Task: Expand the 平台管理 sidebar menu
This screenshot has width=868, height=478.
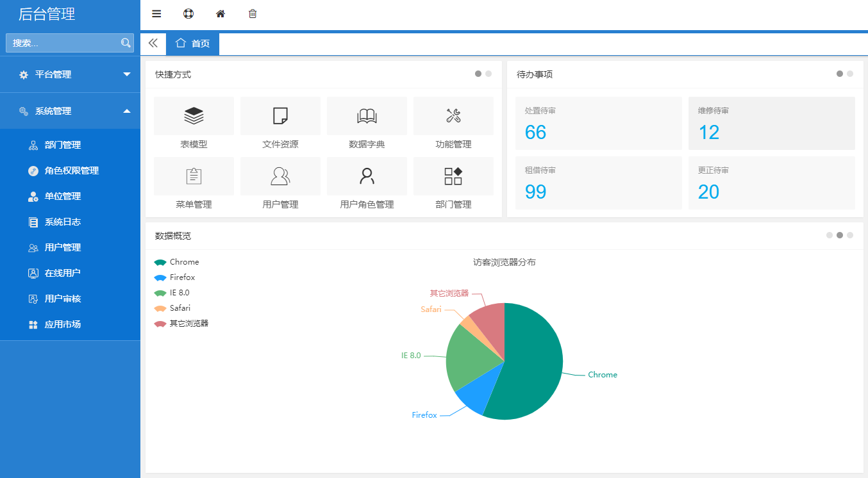Action: [70, 74]
